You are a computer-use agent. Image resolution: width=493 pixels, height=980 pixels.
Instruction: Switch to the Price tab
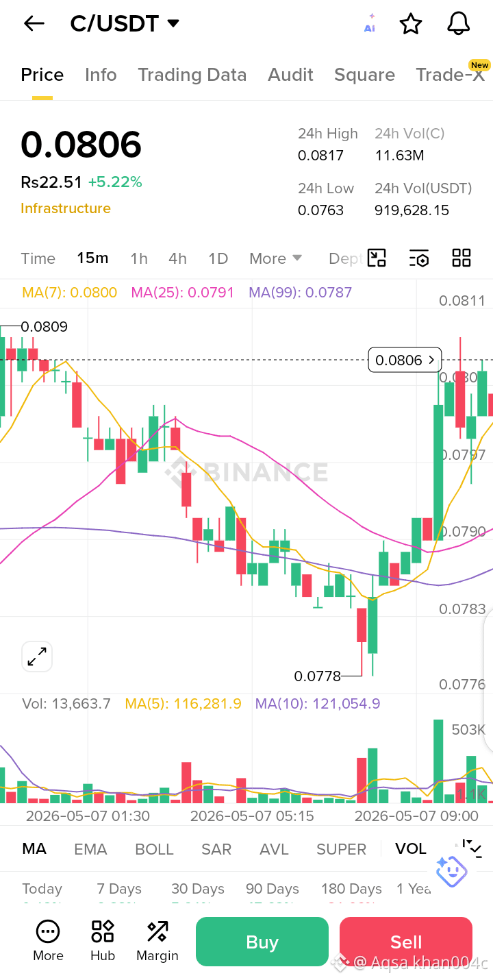click(42, 75)
